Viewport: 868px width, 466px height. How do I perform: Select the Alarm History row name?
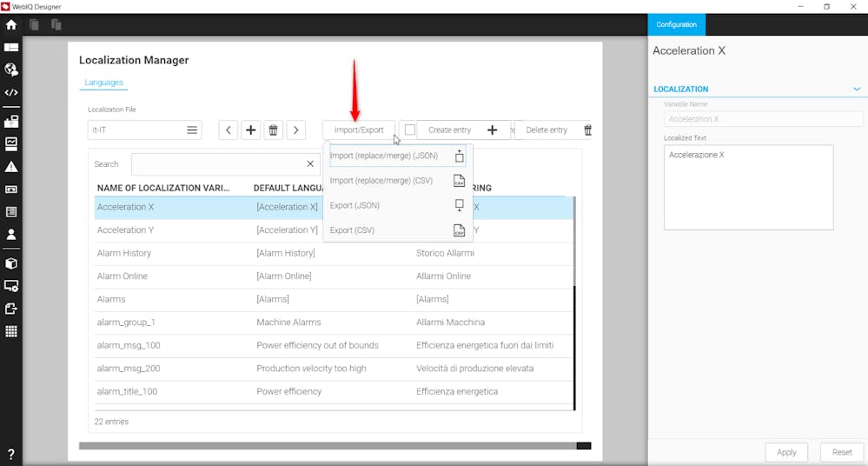click(x=124, y=253)
